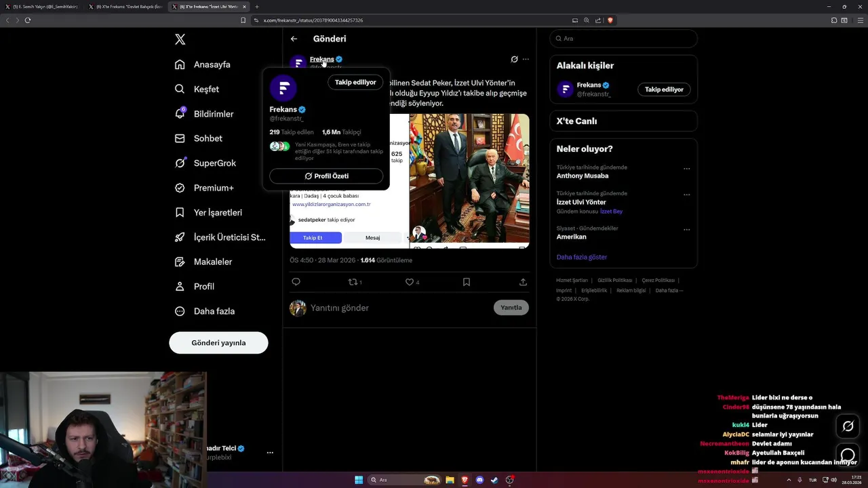Switch to Devlet Bahçeli browser tab

(x=125, y=7)
